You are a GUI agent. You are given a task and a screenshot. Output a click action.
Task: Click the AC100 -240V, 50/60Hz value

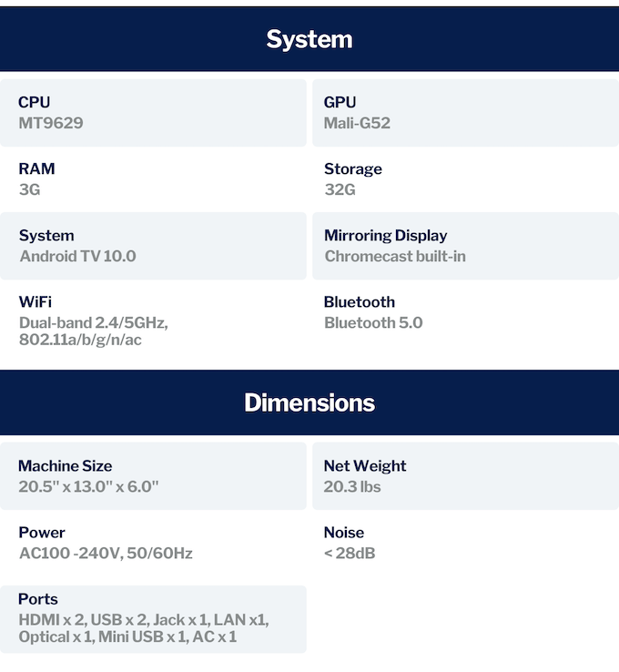(x=106, y=554)
